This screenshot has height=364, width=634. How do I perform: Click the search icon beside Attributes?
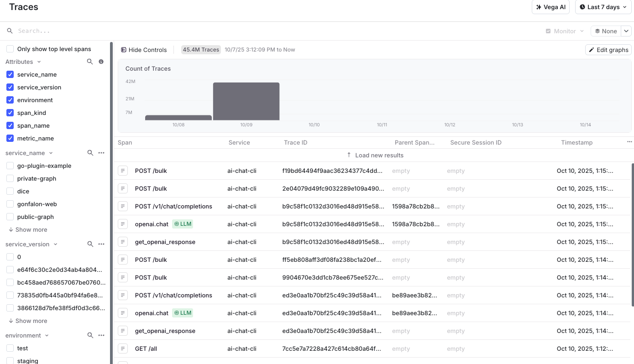90,62
